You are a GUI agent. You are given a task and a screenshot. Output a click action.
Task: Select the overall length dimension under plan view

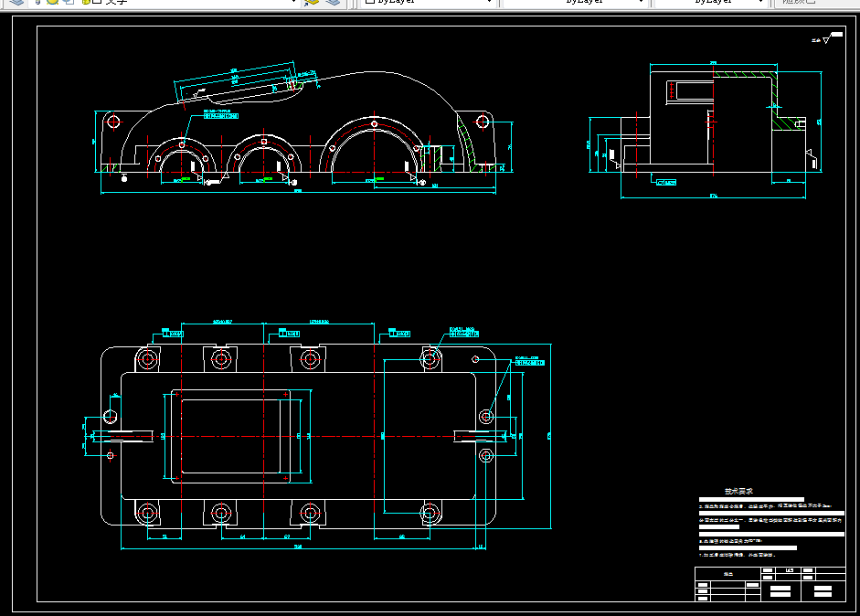pyautogui.click(x=298, y=547)
